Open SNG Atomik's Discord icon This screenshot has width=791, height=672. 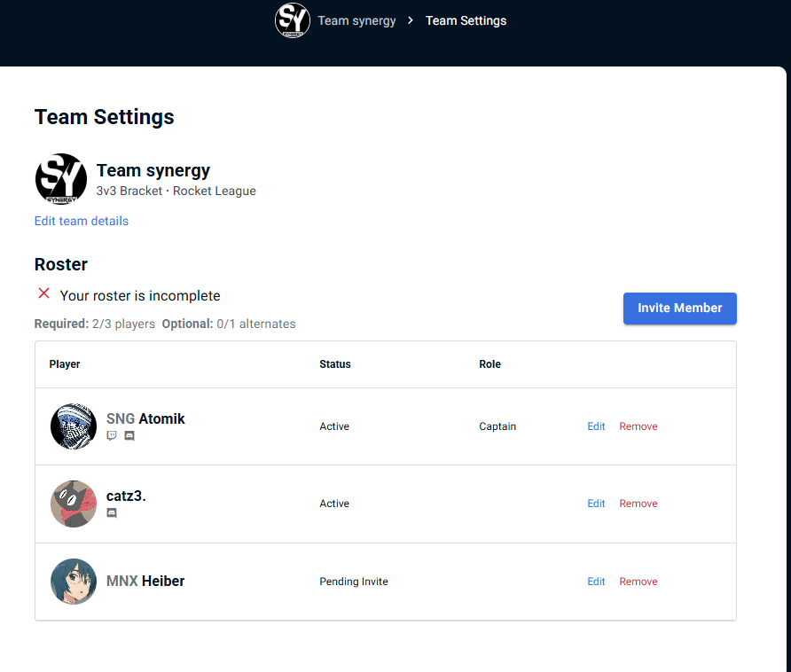(129, 435)
